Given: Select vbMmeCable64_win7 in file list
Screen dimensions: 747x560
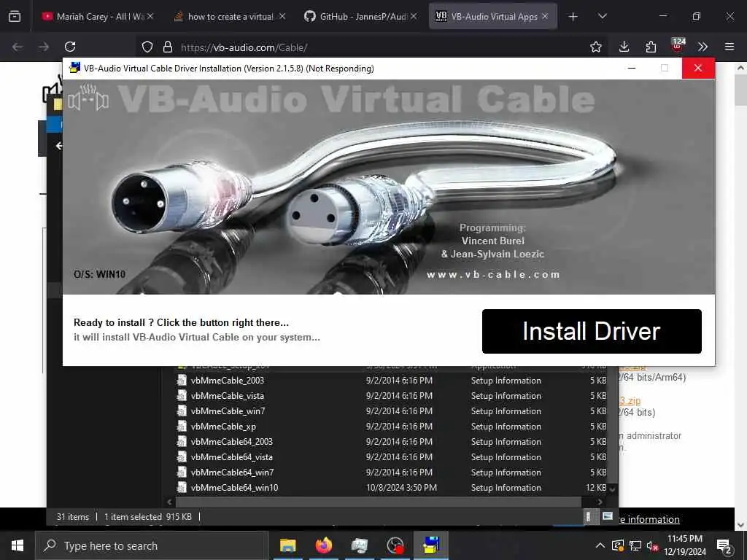Looking at the screenshot, I should (x=232, y=472).
